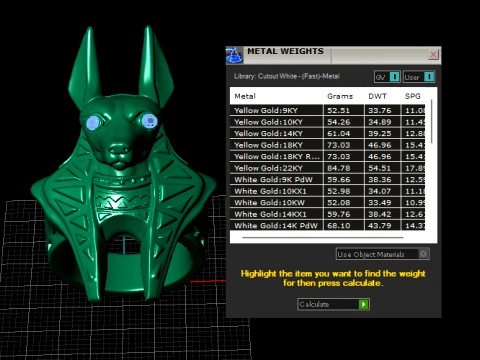Click the 54.51 DWT value cell

(x=382, y=168)
